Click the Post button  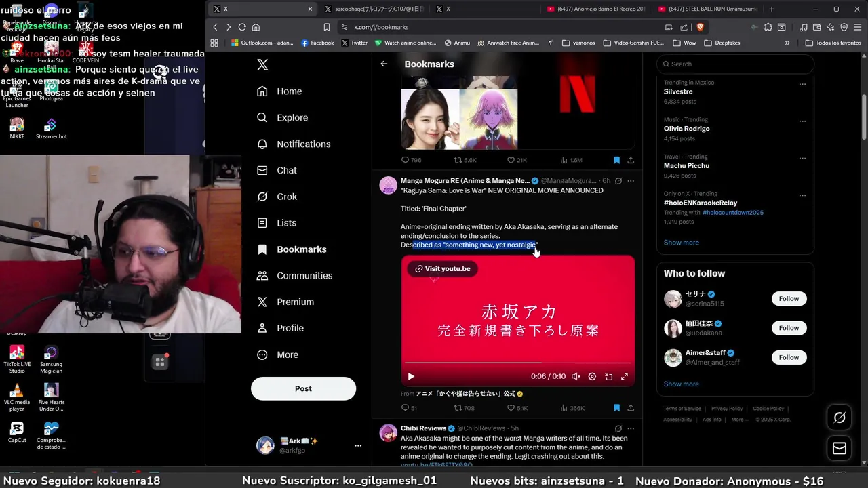pos(303,388)
